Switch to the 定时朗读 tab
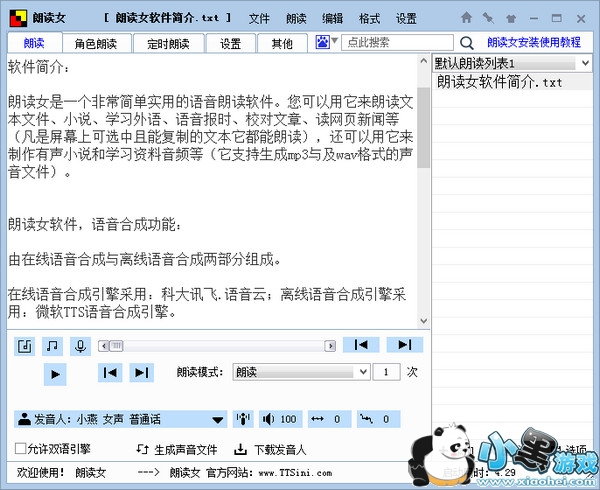The image size is (600, 490). click(168, 44)
